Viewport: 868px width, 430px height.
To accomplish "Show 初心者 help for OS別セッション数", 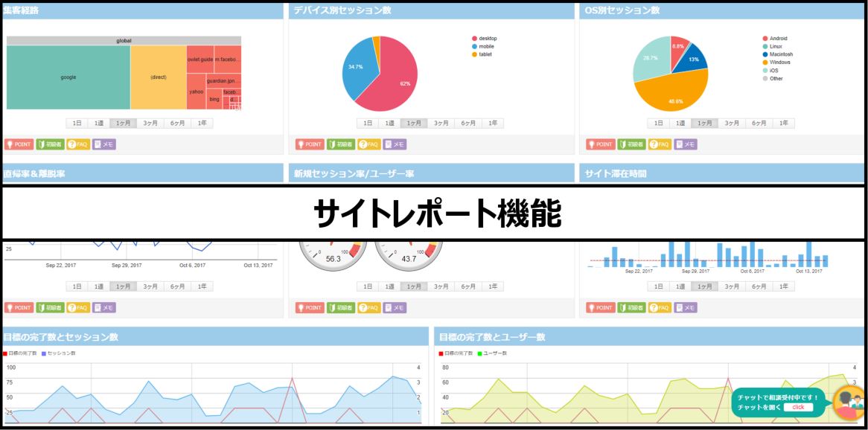I will (632, 144).
